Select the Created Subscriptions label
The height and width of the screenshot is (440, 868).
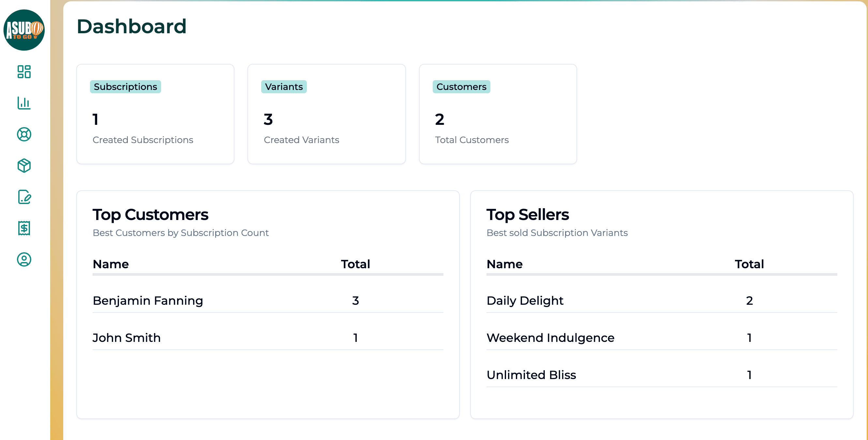(x=143, y=140)
